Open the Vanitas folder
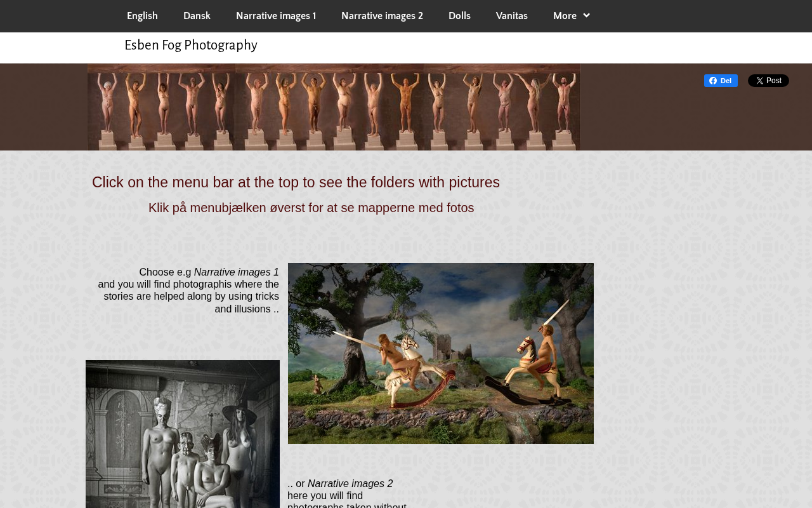812x508 pixels. click(x=512, y=16)
